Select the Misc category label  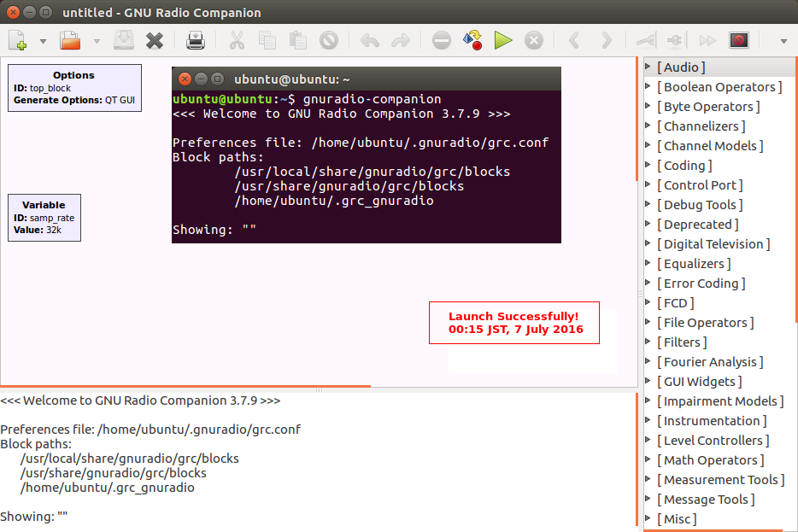tap(677, 519)
